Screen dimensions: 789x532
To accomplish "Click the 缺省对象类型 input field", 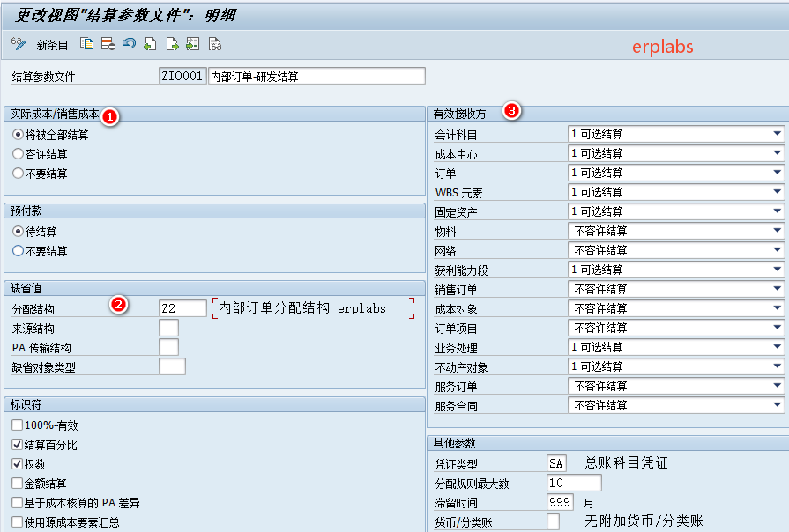I will point(172,366).
